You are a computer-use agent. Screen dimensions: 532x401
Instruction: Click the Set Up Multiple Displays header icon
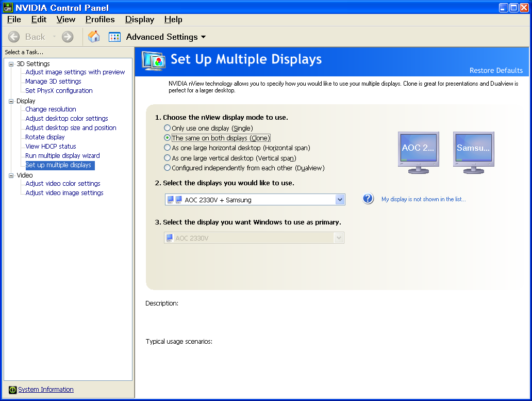click(154, 61)
